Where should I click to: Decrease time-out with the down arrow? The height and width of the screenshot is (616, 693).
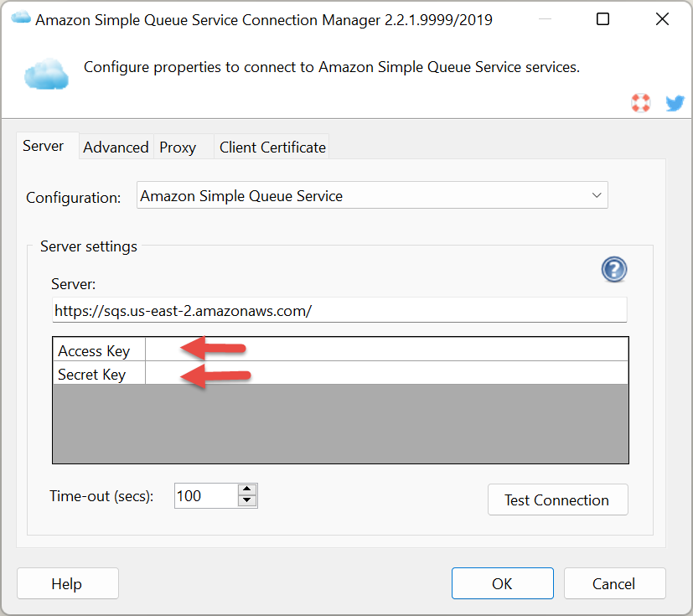[x=247, y=500]
